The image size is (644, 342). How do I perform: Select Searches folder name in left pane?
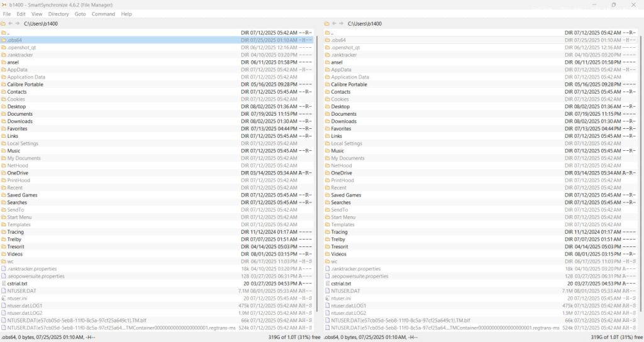[x=17, y=203]
